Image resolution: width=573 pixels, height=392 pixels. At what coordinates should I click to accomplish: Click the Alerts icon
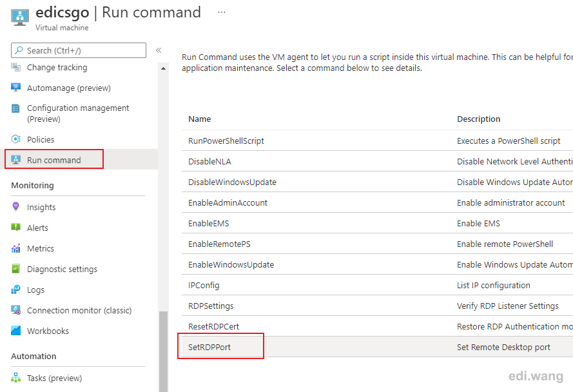click(15, 228)
